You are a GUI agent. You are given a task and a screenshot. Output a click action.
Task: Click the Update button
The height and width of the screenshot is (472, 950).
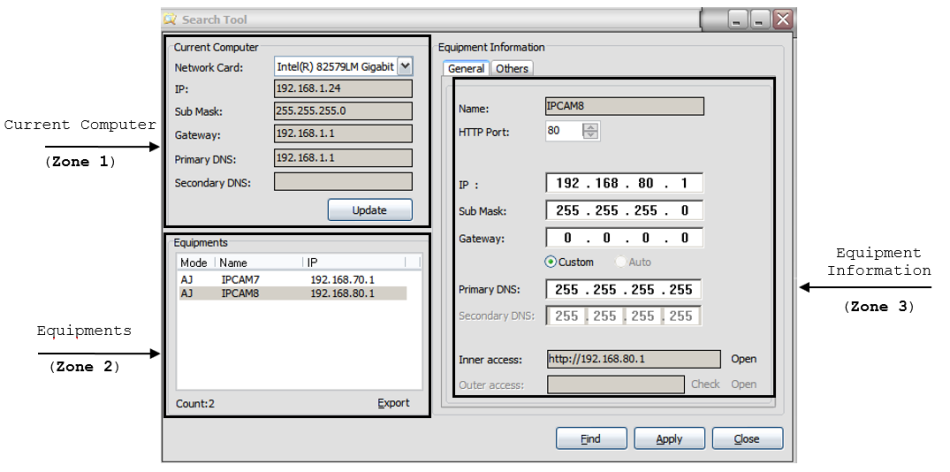point(369,210)
